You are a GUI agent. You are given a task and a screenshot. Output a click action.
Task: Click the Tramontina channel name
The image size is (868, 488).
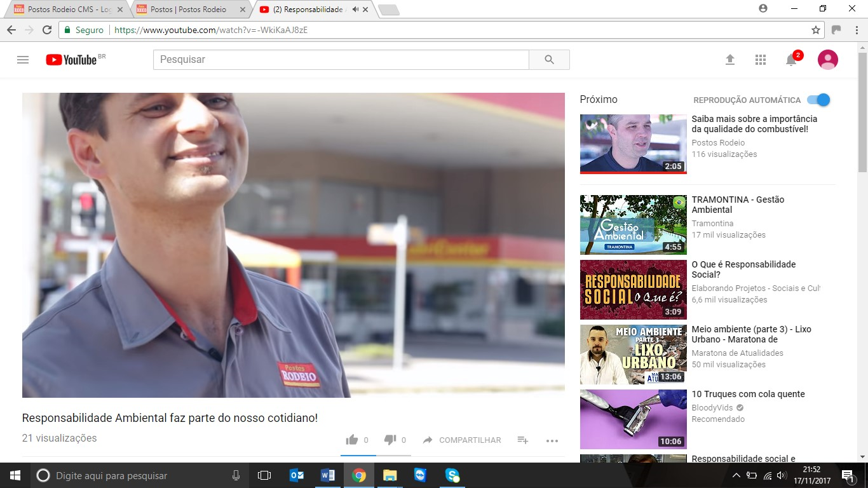pyautogui.click(x=712, y=224)
